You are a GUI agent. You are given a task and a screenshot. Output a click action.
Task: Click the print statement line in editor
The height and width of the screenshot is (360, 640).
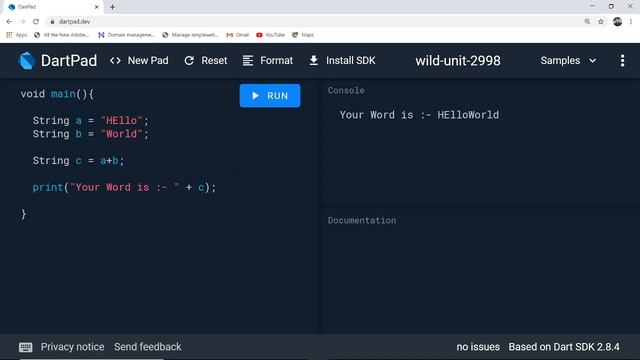click(x=124, y=187)
